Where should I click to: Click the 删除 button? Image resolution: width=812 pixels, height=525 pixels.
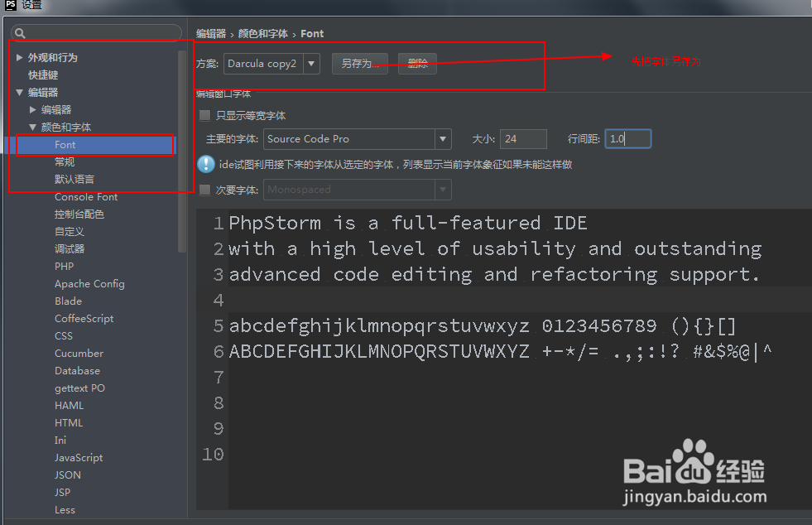tap(417, 64)
